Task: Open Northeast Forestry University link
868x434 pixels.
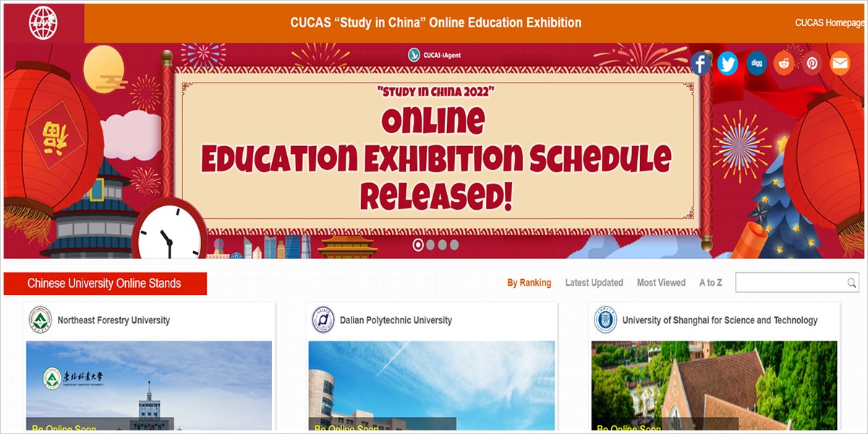Action: [x=114, y=320]
